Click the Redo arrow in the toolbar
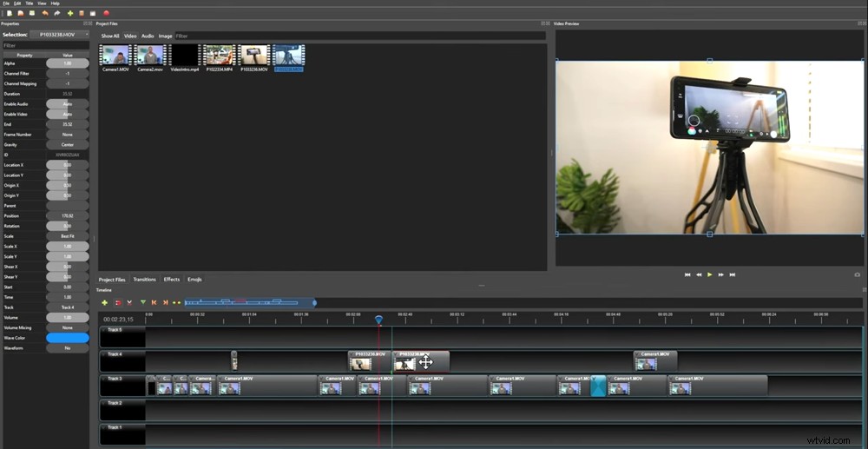868x449 pixels. click(x=57, y=13)
